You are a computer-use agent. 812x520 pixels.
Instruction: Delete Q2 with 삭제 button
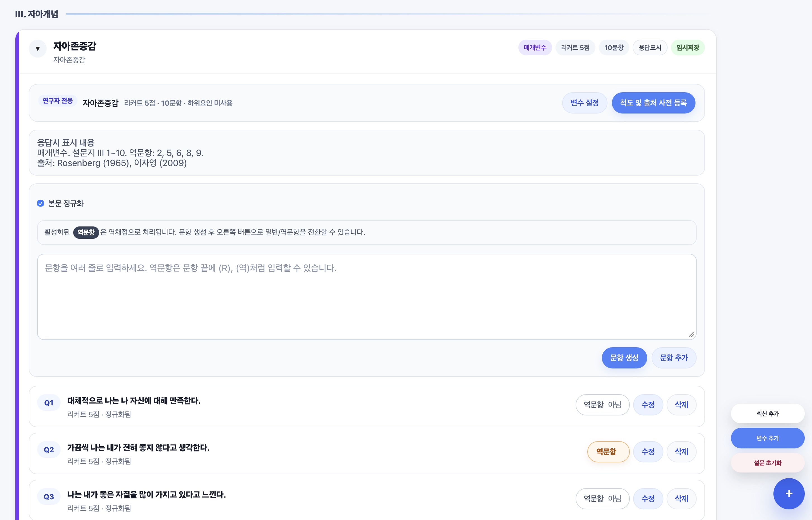pyautogui.click(x=682, y=452)
